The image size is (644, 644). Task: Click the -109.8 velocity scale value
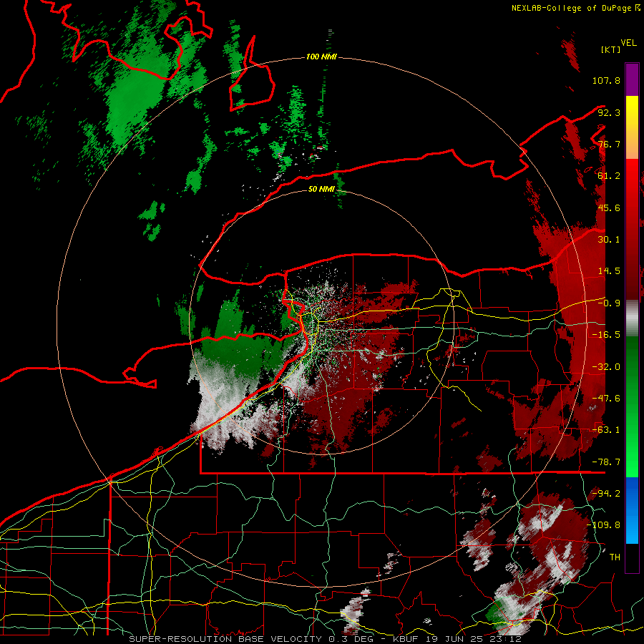coord(604,525)
